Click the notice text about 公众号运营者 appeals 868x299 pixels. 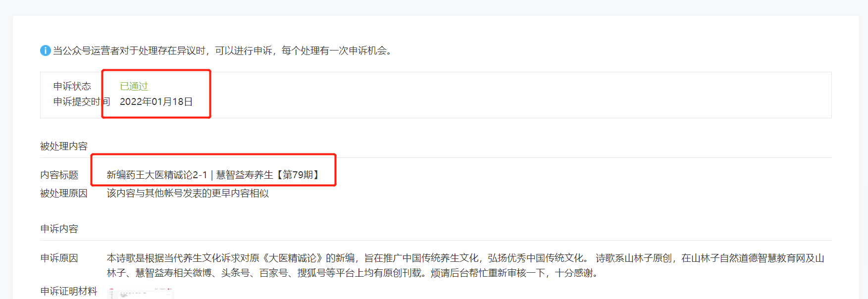pos(224,50)
